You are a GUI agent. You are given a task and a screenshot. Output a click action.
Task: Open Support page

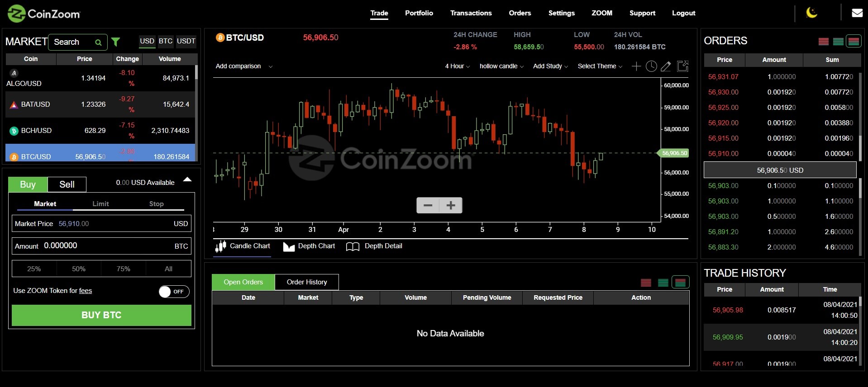642,13
